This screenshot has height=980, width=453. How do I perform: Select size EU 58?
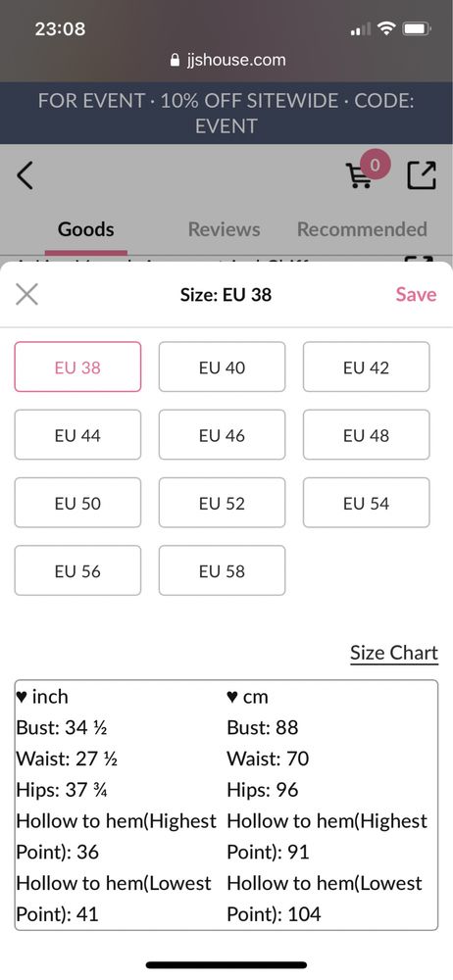click(223, 570)
